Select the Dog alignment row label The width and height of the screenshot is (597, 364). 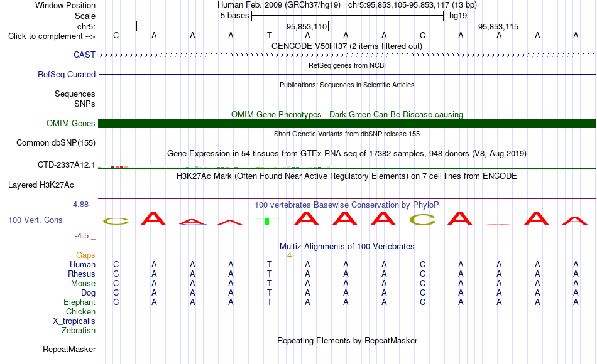coord(88,293)
